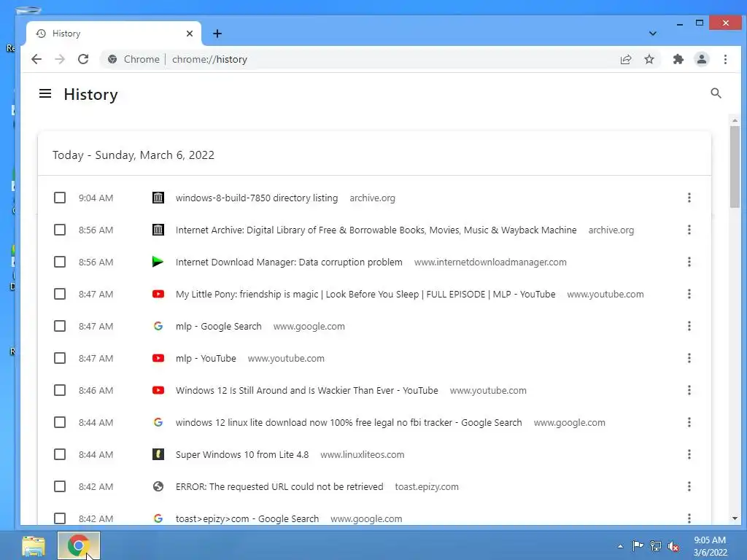Image resolution: width=747 pixels, height=560 pixels.
Task: Click the archive.org favicon for windows-8-build-7850
Action: (x=158, y=198)
